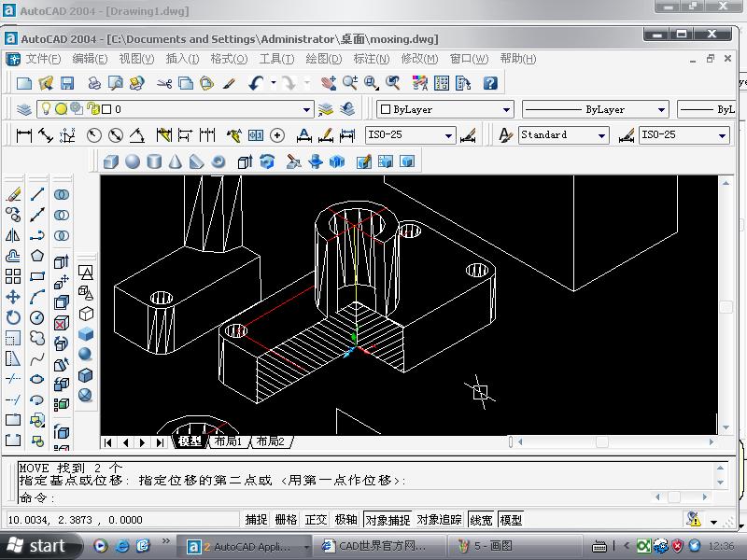Click the Undo arrow icon
This screenshot has width=747, height=560.
(x=256, y=83)
